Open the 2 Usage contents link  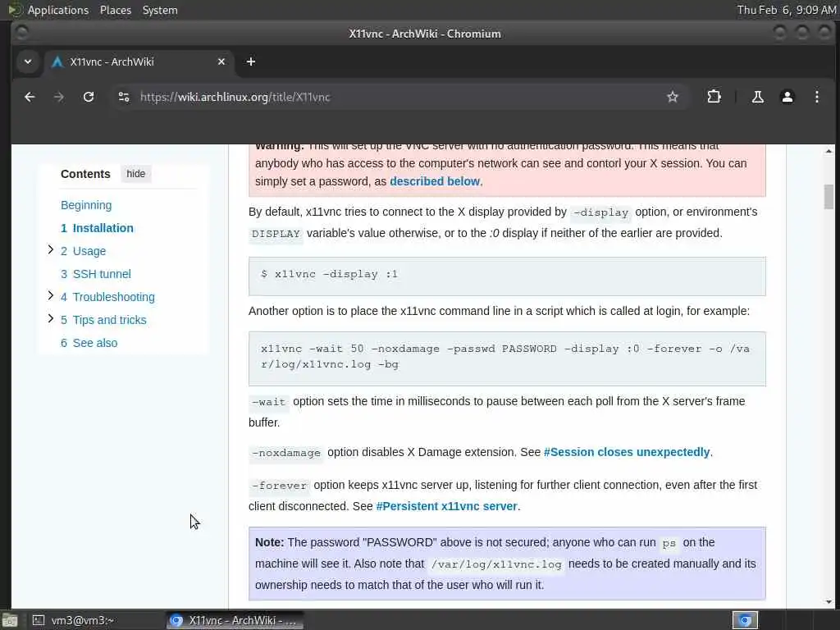pyautogui.click(x=83, y=251)
